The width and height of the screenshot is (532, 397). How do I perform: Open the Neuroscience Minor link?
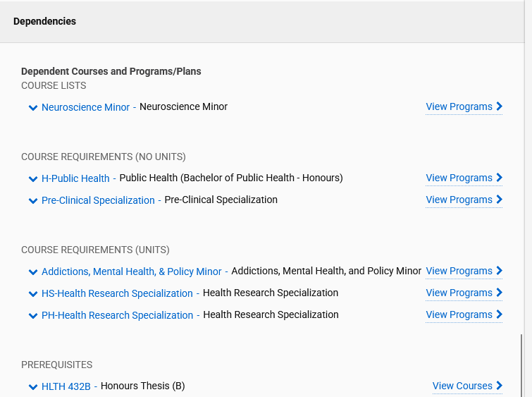click(85, 108)
